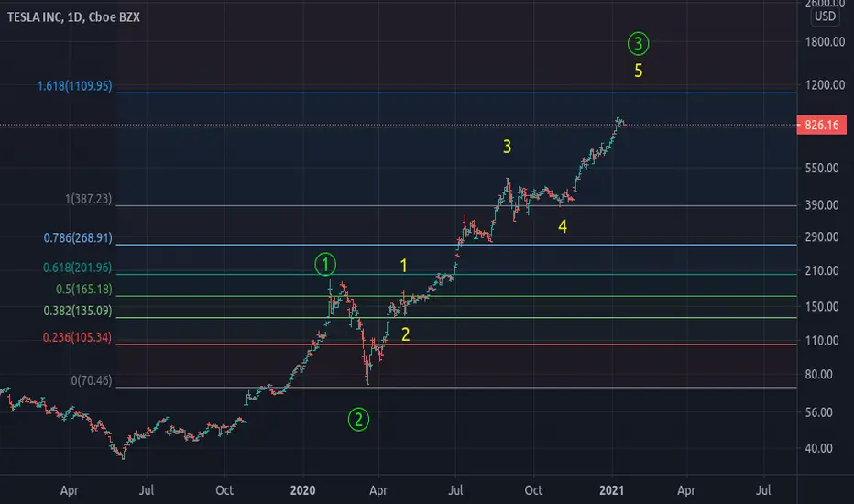
Task: Click the 110.00 price axis value
Action: click(x=822, y=340)
